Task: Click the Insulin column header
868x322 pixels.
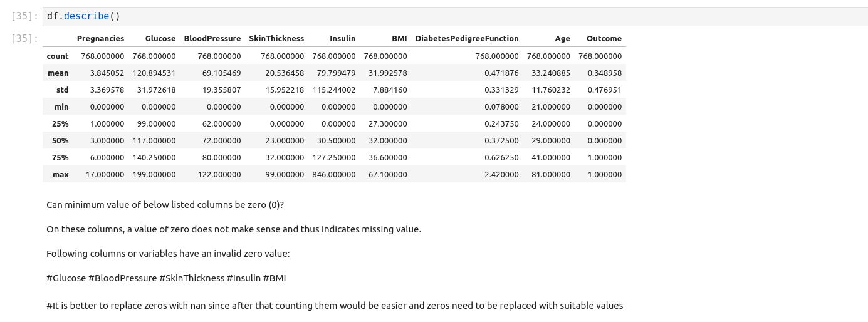Action: point(342,39)
